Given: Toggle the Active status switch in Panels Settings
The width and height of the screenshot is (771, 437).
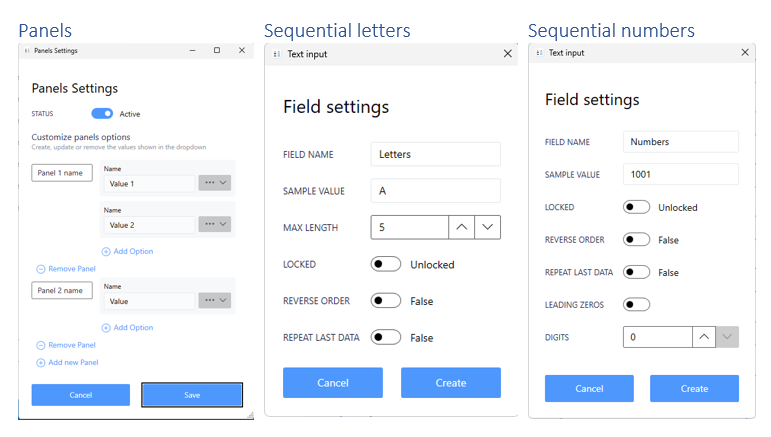Looking at the screenshot, I should pyautogui.click(x=102, y=114).
